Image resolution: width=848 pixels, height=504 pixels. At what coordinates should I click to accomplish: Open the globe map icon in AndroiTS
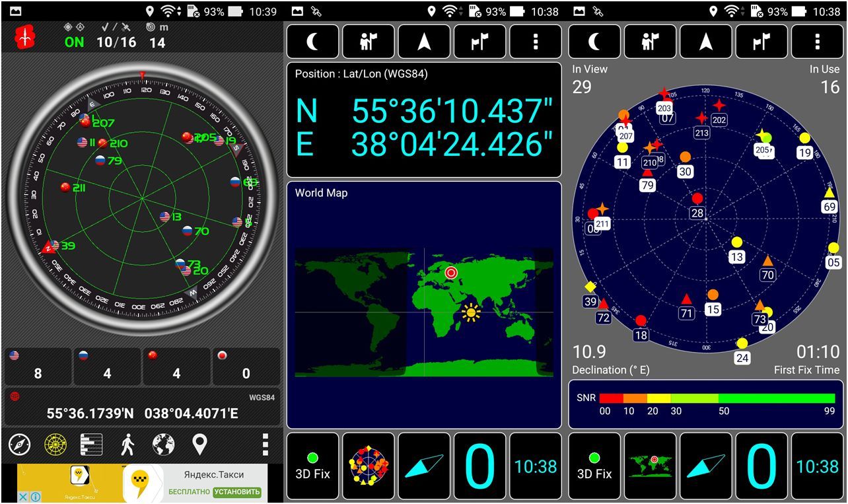coord(163,445)
